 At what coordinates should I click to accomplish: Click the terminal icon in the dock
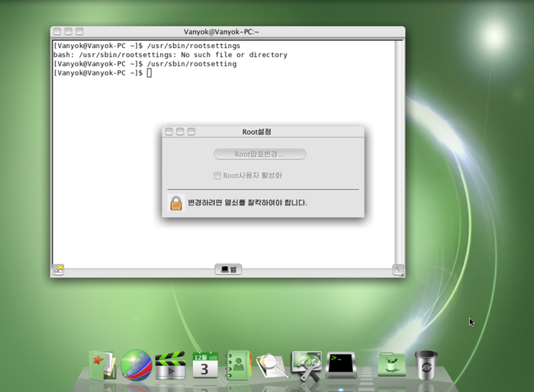click(341, 365)
